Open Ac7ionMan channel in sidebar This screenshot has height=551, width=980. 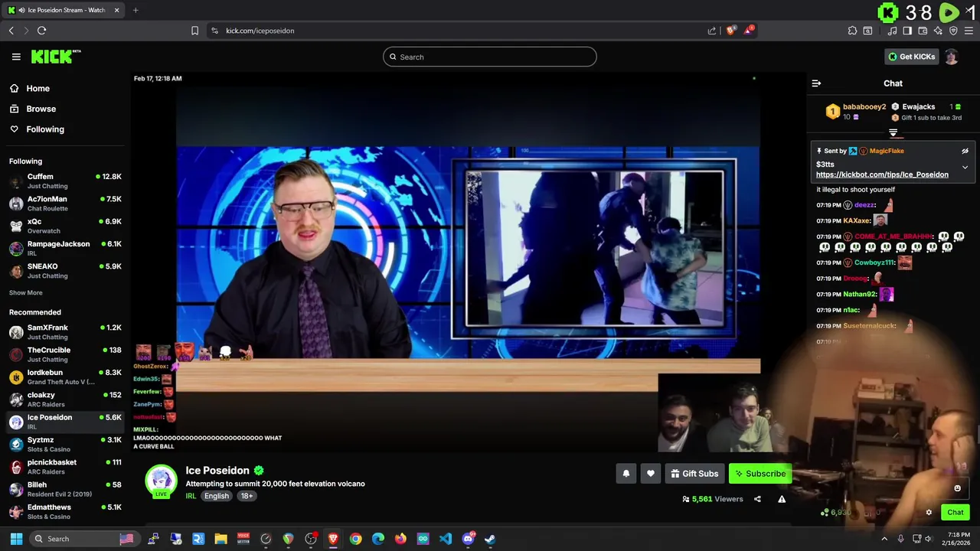[65, 204]
